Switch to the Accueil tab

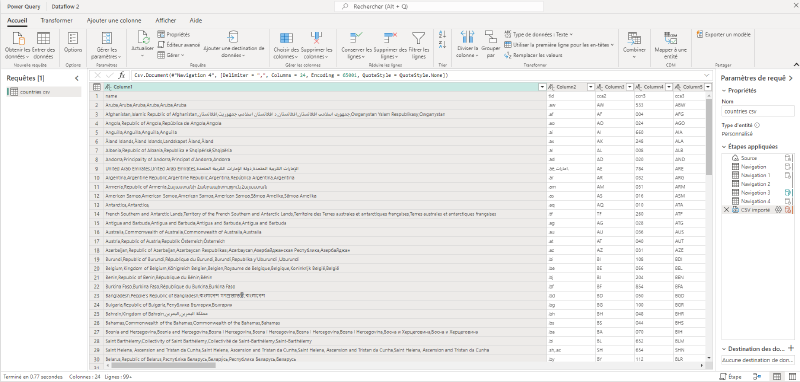coord(17,20)
